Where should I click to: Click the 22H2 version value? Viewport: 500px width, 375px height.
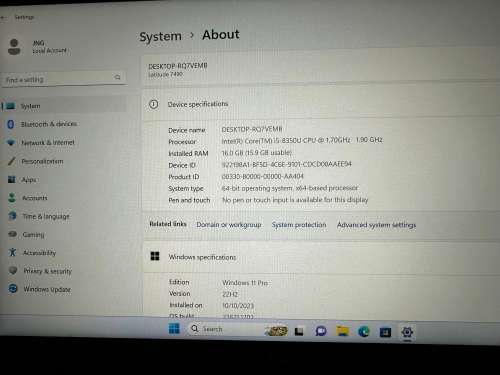[230, 294]
